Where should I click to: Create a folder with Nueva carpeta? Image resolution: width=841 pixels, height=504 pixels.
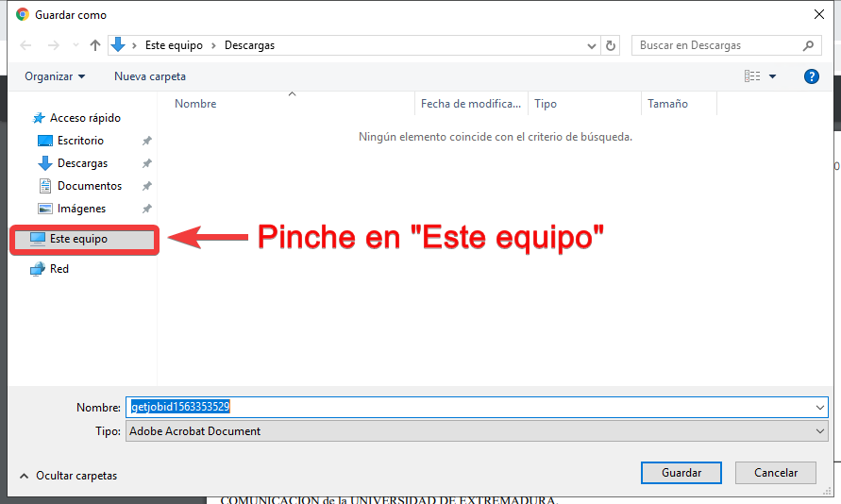click(x=150, y=76)
